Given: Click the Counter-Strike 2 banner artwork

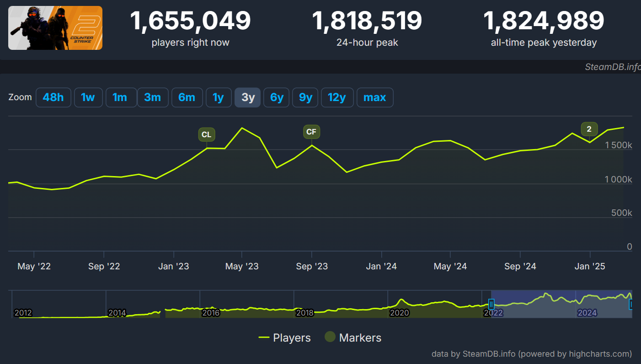Looking at the screenshot, I should pyautogui.click(x=55, y=28).
